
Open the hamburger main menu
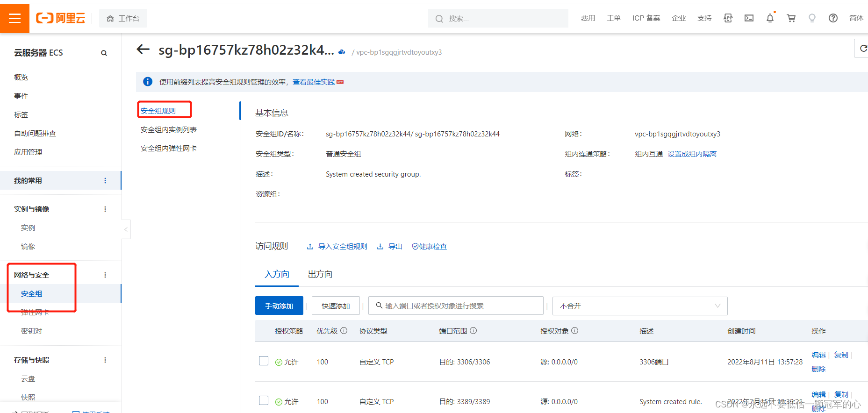[x=14, y=18]
